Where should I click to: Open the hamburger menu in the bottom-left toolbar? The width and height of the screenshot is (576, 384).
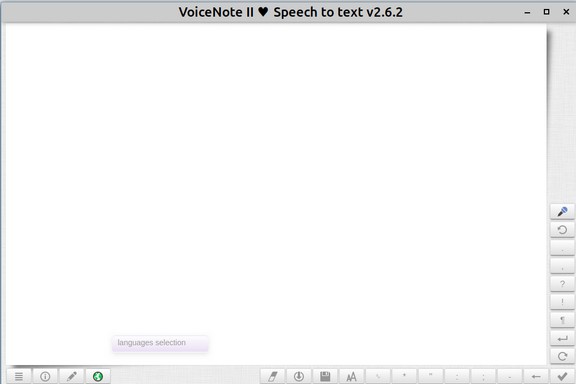click(19, 376)
